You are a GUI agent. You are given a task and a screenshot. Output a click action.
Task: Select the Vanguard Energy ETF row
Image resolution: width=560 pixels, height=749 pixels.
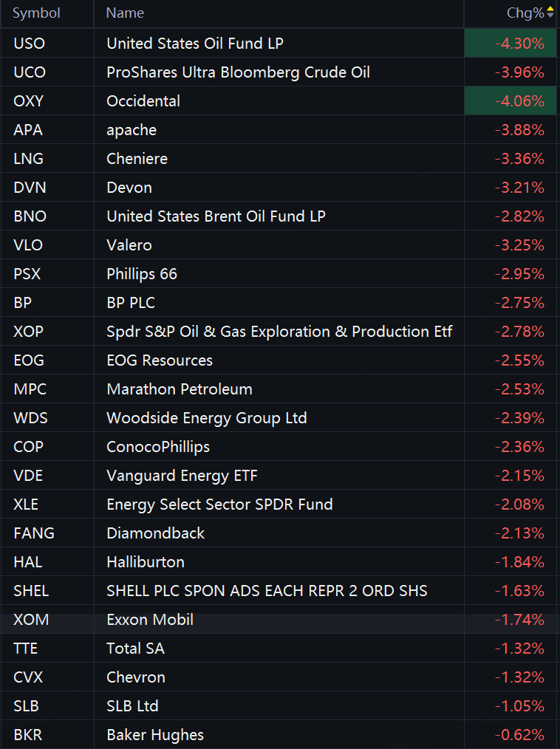pyautogui.click(x=279, y=475)
